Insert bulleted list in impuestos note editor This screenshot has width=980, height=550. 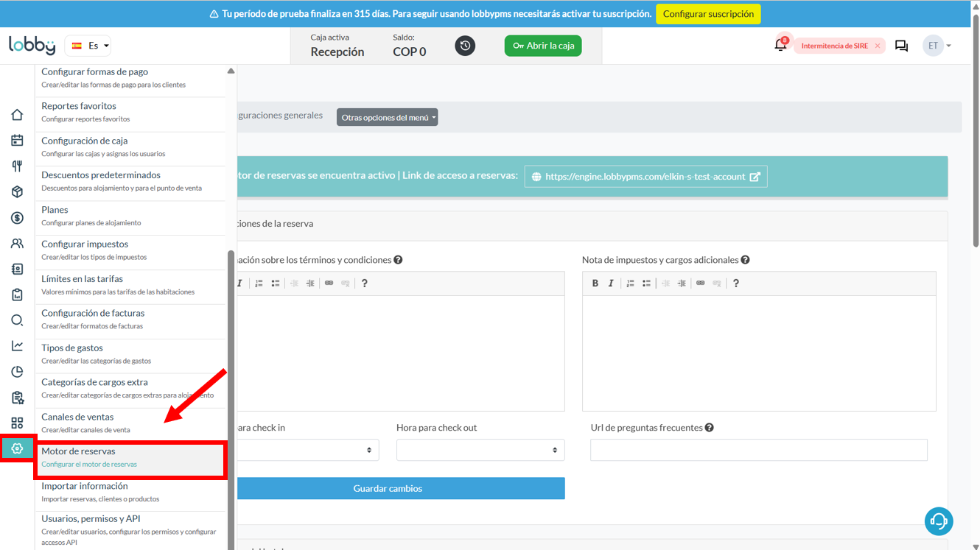pyautogui.click(x=646, y=283)
